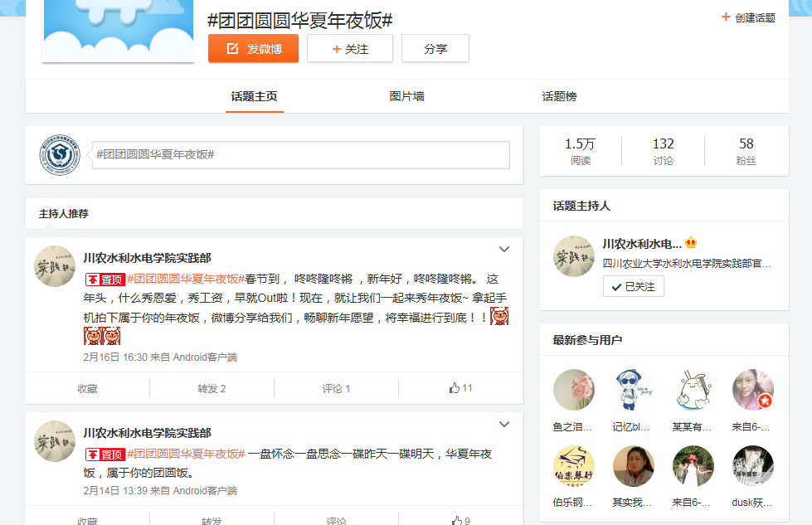Toggle the +关注 topic follow button

tap(350, 49)
